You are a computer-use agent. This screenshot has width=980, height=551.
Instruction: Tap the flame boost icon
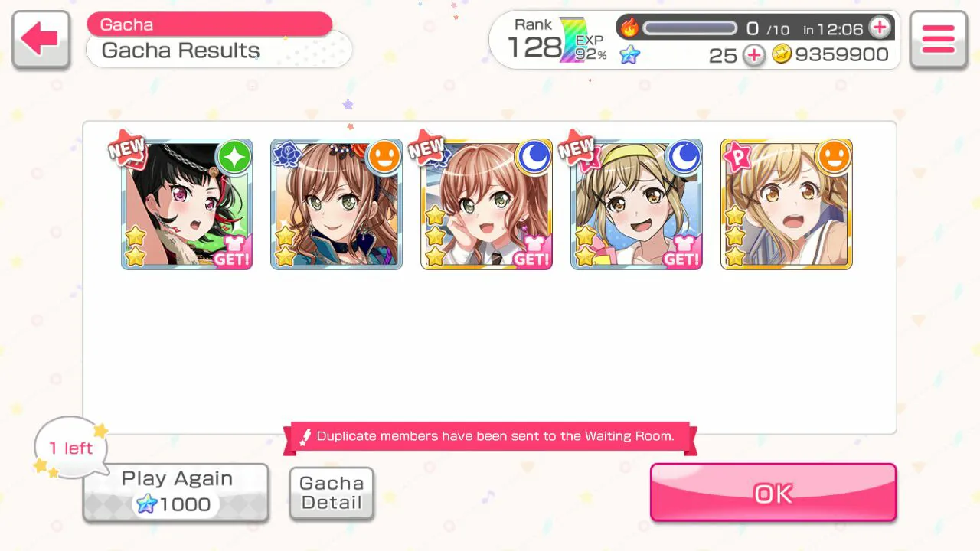click(629, 28)
